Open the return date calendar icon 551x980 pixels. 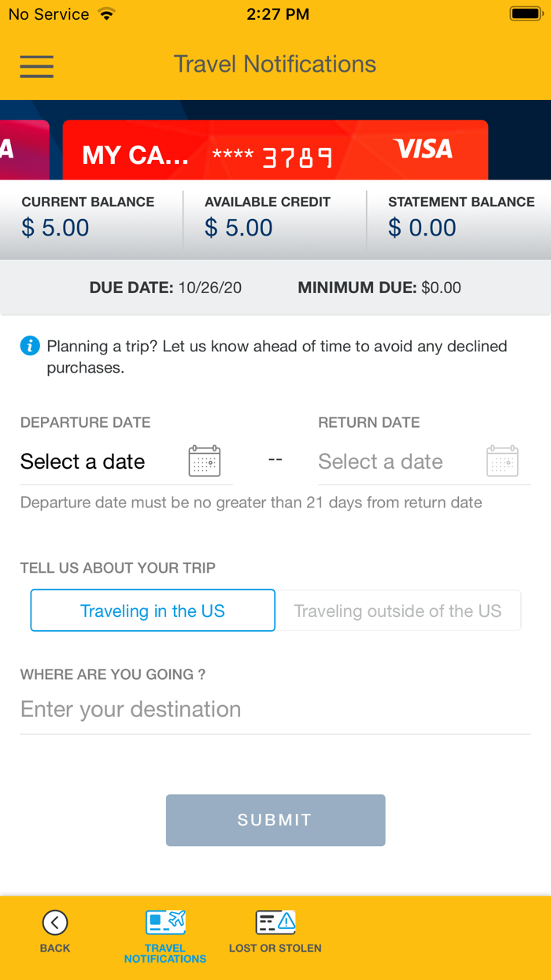click(x=502, y=461)
